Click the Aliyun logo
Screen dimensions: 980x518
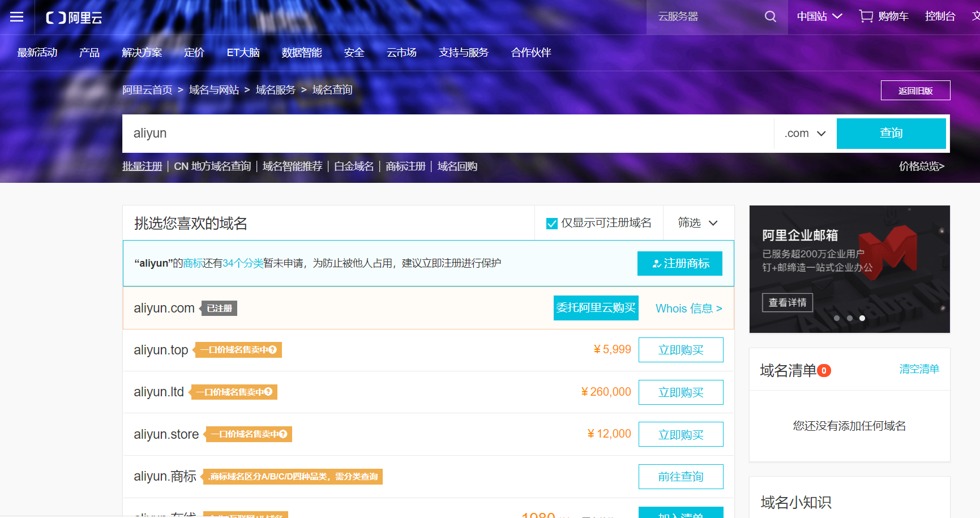(74, 18)
